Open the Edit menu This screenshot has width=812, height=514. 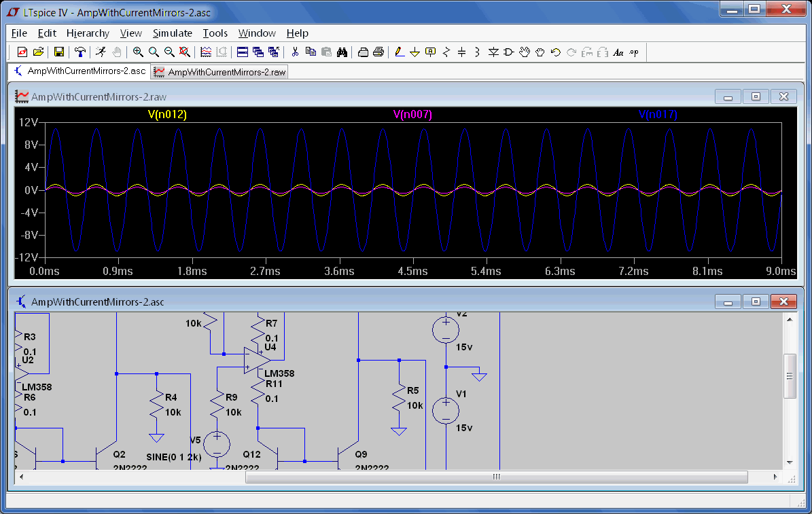[x=47, y=33]
